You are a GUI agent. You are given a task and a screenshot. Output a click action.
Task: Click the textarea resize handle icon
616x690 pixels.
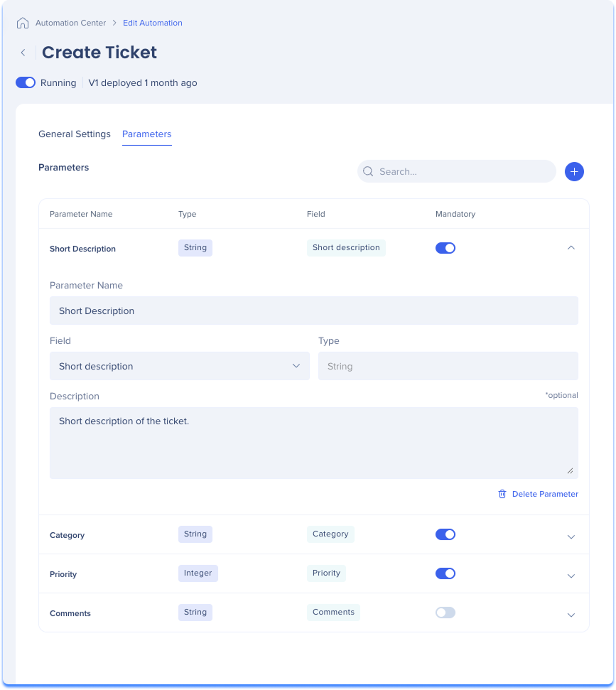(570, 471)
